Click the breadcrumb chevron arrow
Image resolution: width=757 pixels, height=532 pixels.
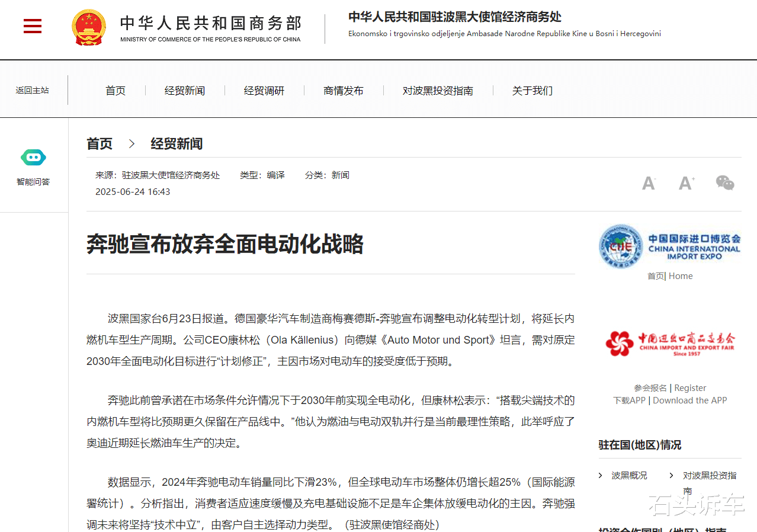click(131, 144)
